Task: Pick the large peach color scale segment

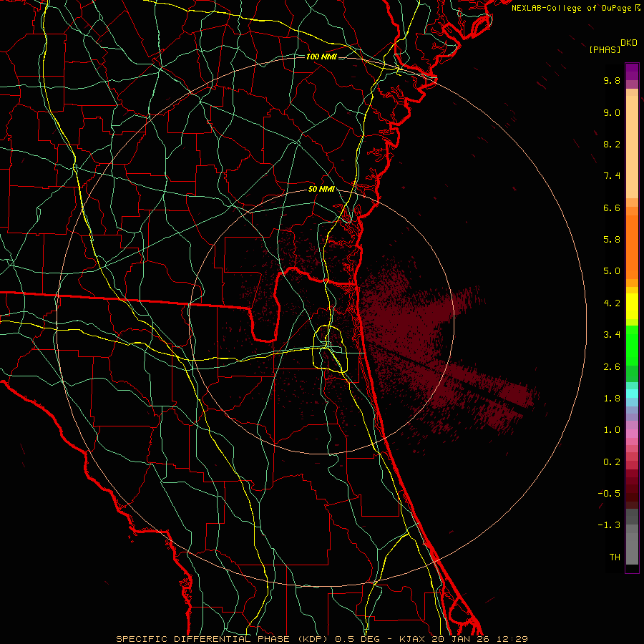Action: [632, 147]
